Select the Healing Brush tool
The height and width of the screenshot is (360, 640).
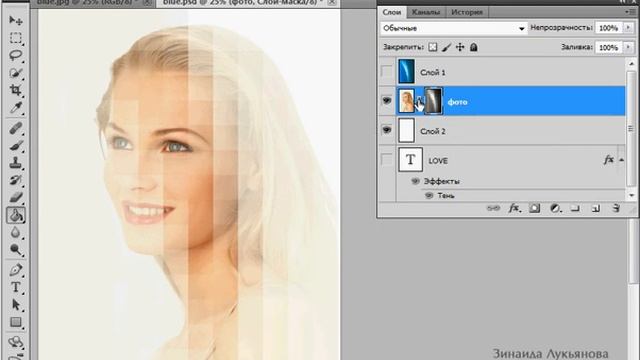click(16, 128)
